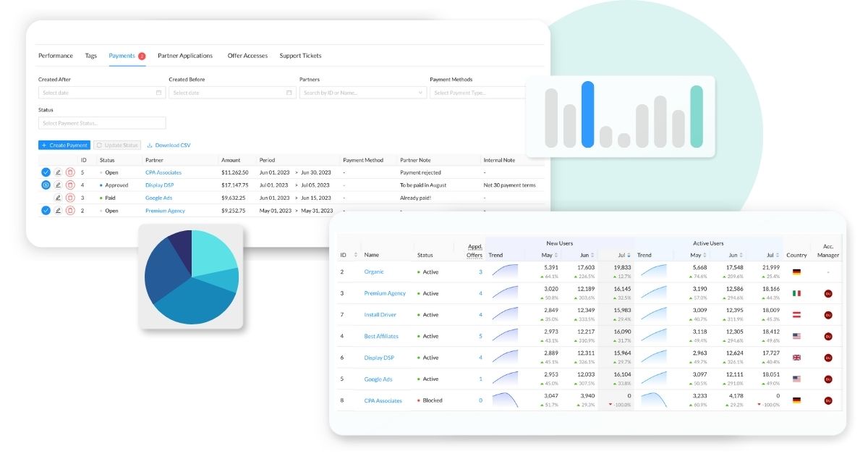Click amount $17,147.75 in payments table
The height and width of the screenshot is (454, 868).
pyautogui.click(x=235, y=185)
